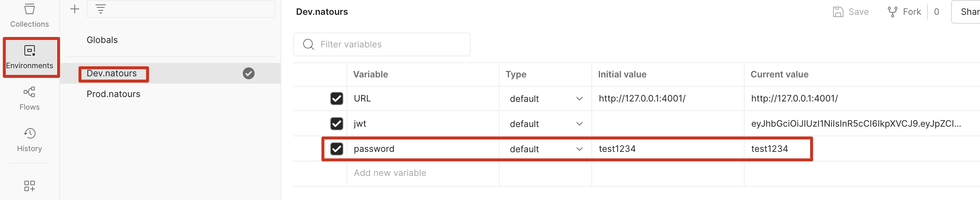
Task: Click the Add new variable field
Action: tap(390, 173)
